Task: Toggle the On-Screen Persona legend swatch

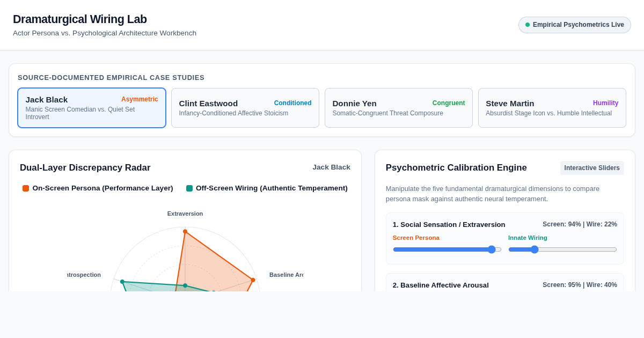Action: coord(26,188)
